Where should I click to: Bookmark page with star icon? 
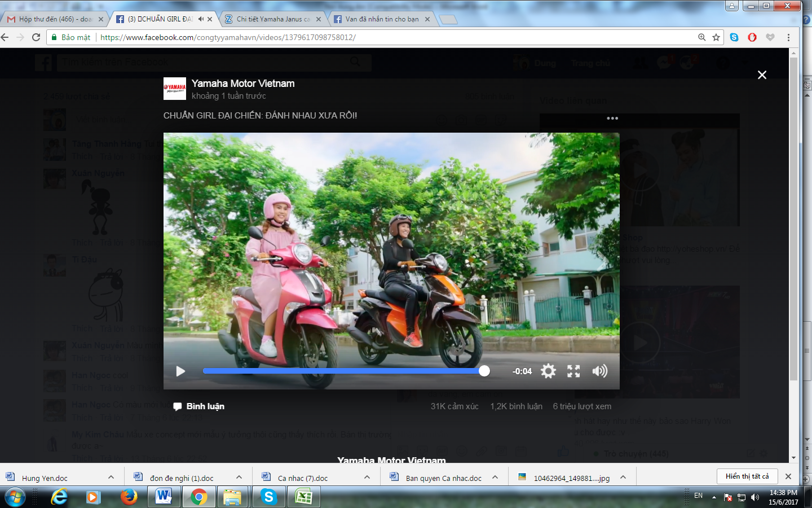[x=716, y=37]
